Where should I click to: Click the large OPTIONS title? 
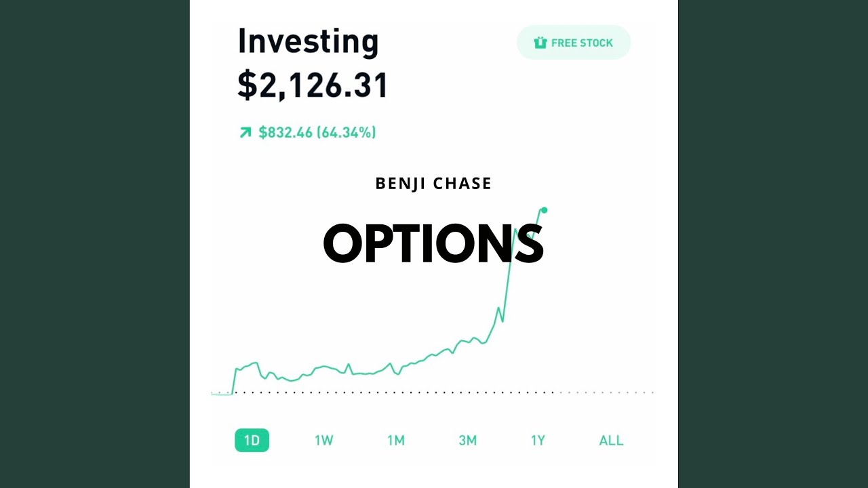(x=433, y=244)
